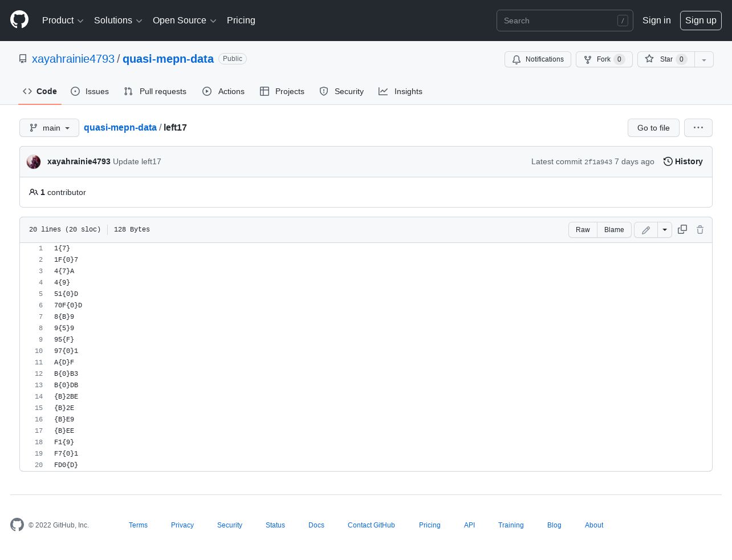The height and width of the screenshot is (560, 732).
Task: Open xayahrainie4793 user profile link
Action: (x=73, y=59)
